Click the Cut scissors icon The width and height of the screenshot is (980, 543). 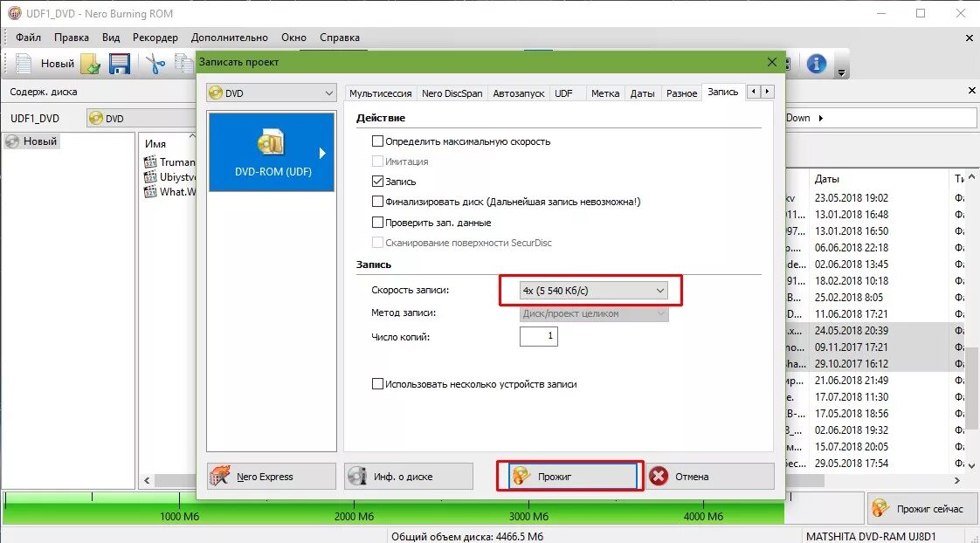155,64
